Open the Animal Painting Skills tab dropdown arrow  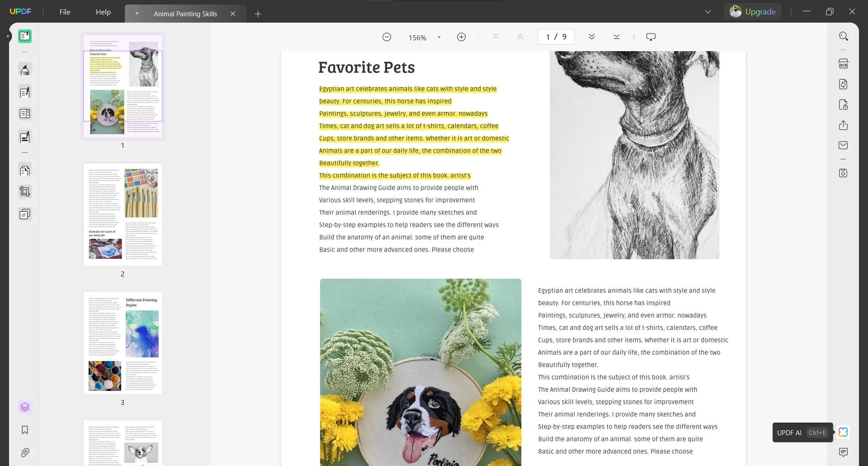(x=137, y=14)
